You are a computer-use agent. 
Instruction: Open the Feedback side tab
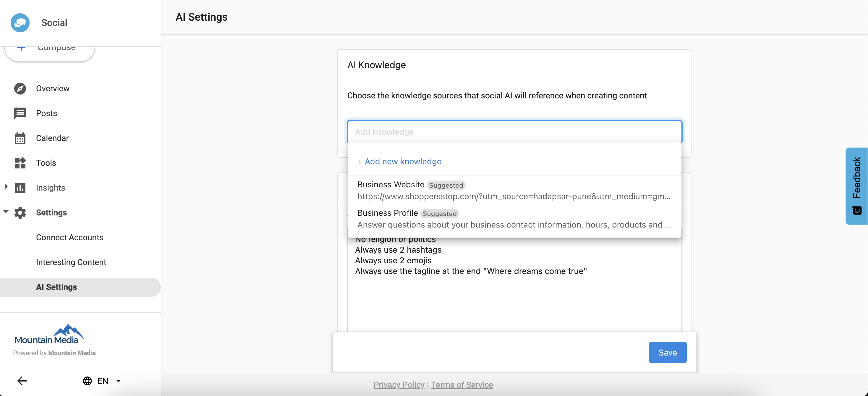click(856, 186)
